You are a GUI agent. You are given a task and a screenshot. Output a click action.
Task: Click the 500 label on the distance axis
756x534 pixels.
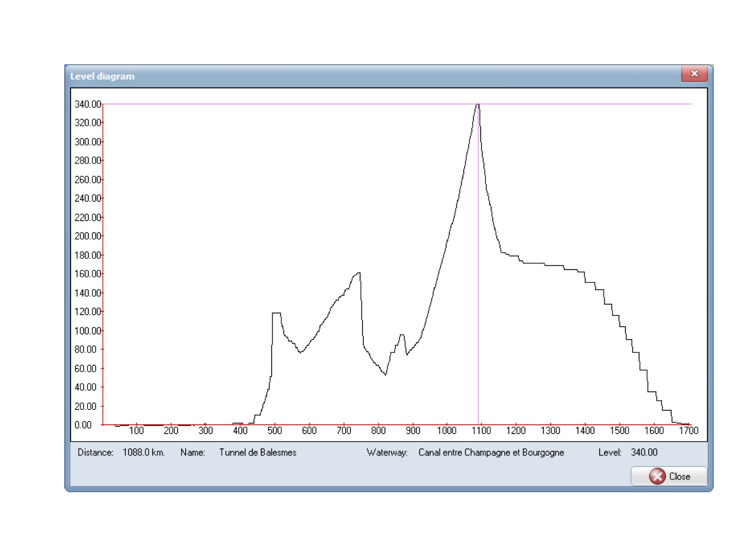(275, 431)
